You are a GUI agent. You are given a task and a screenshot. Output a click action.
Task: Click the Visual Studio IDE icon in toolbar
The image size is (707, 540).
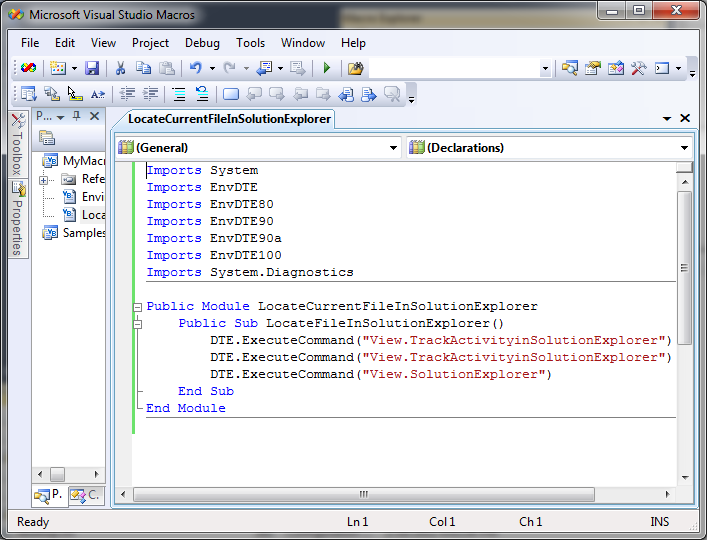click(x=28, y=69)
